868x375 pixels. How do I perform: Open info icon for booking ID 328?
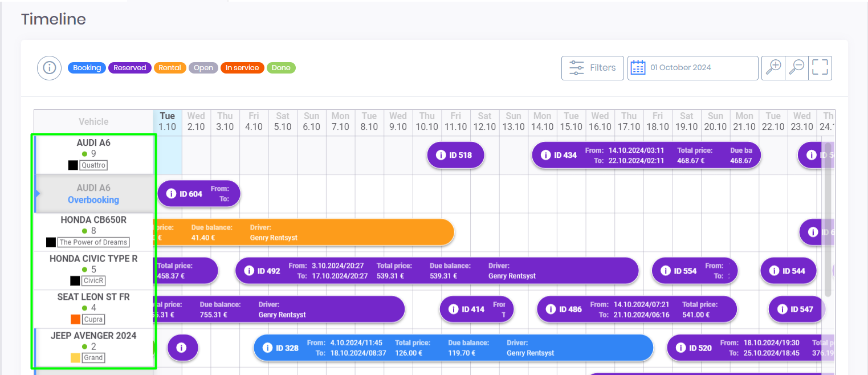[267, 348]
